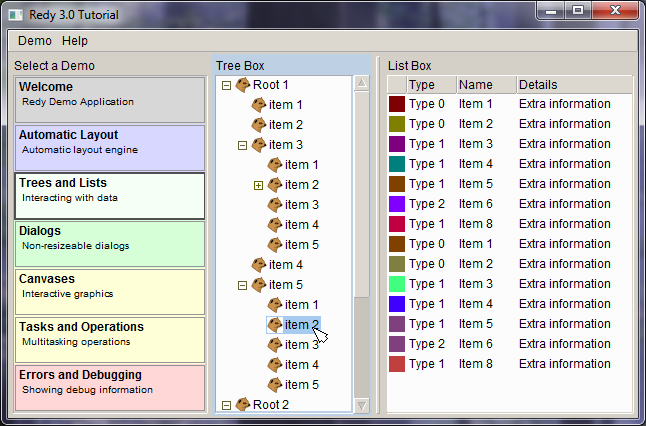Click the tree box scroll up arrow
This screenshot has height=426, width=646.
tap(362, 84)
